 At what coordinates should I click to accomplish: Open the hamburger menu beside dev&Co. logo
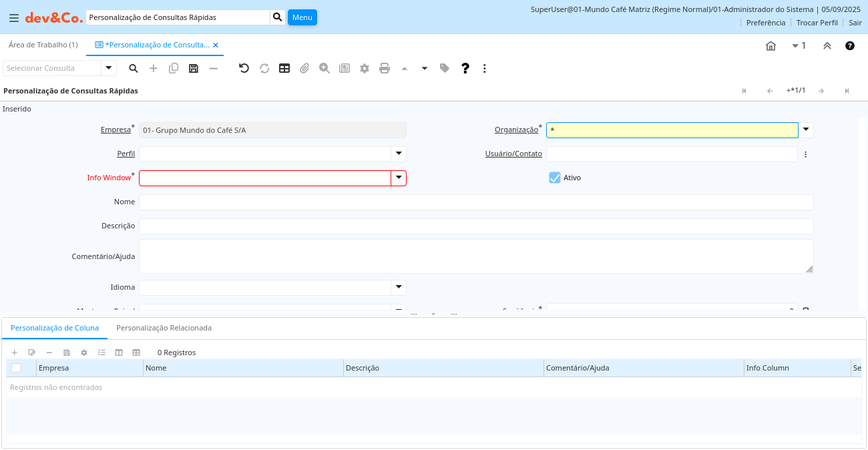coord(13,17)
